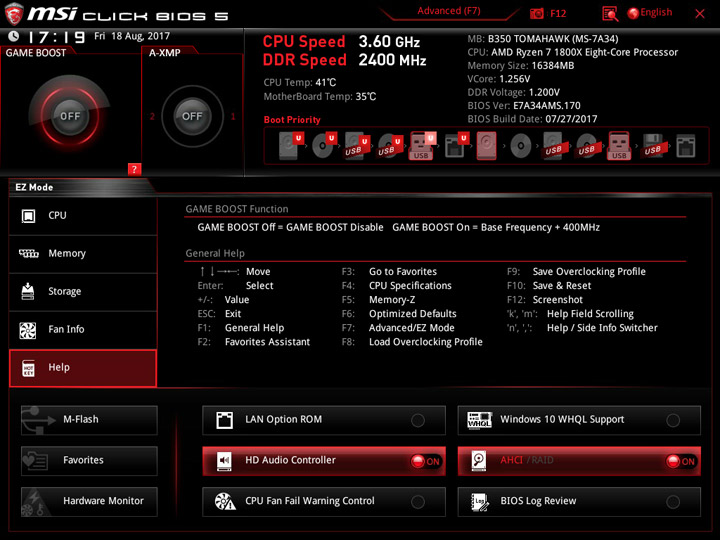Select A-XMP profile number 1
The image size is (720, 540).
[233, 116]
